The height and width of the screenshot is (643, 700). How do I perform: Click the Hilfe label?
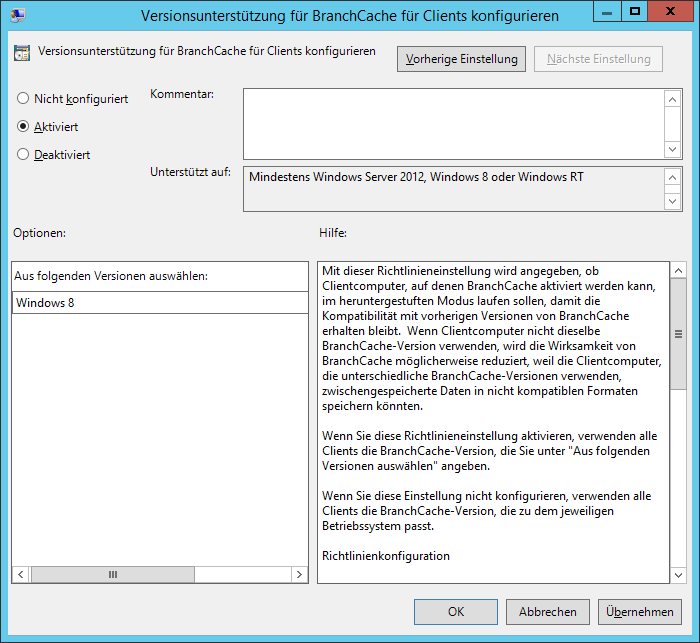pos(333,233)
